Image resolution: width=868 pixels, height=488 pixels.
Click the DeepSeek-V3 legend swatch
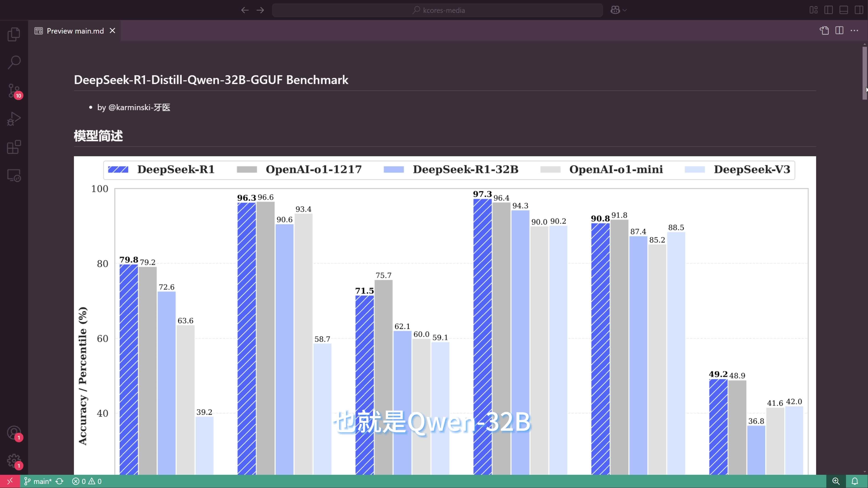click(695, 169)
